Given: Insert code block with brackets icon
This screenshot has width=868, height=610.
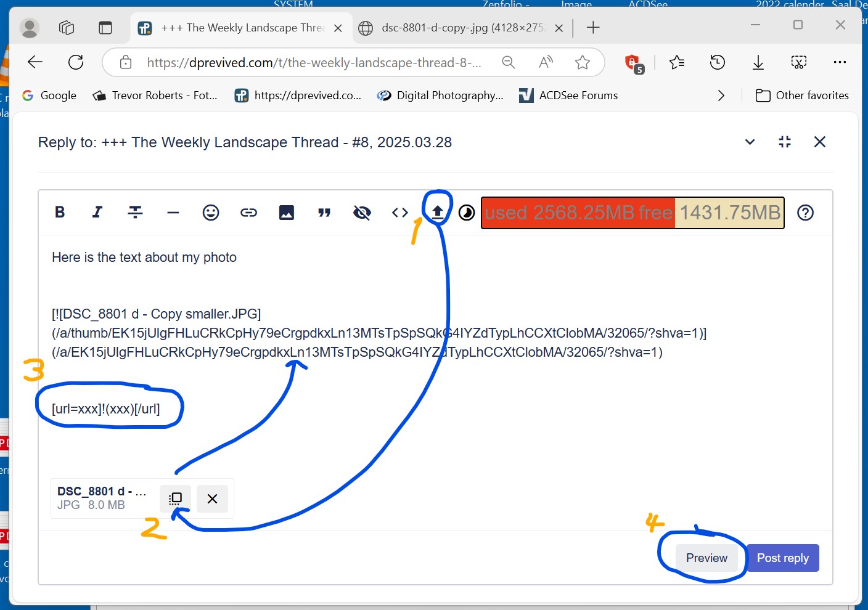Looking at the screenshot, I should (x=399, y=213).
